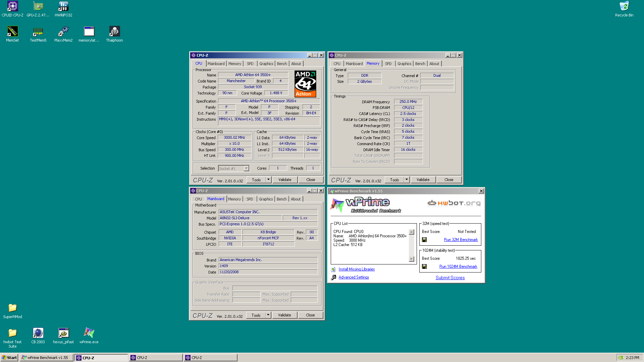Open the SuperPiMod folder
644x362 pixels.
click(12, 311)
